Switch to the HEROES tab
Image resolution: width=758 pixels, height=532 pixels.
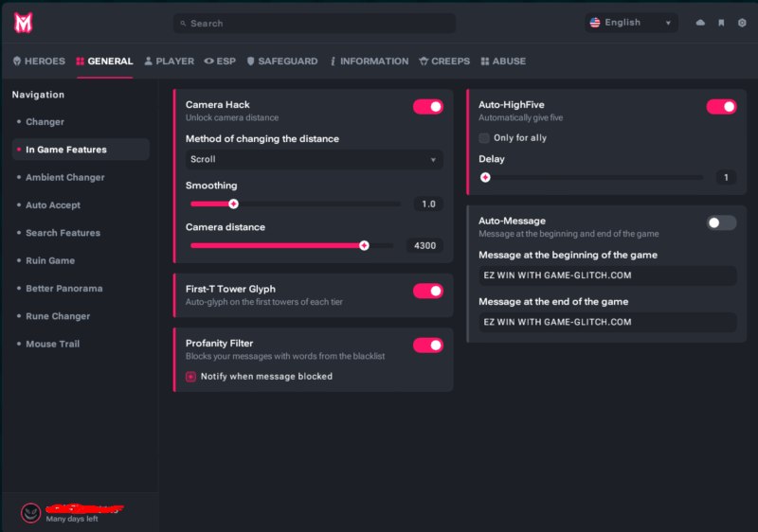tap(39, 61)
